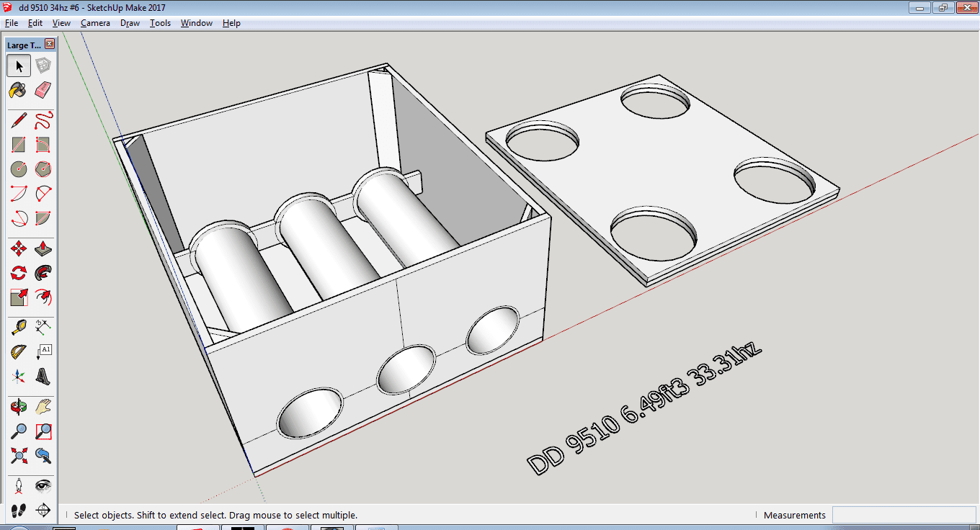This screenshot has height=530, width=980.
Task: Close the Large Tool Set panel
Action: click(x=50, y=44)
